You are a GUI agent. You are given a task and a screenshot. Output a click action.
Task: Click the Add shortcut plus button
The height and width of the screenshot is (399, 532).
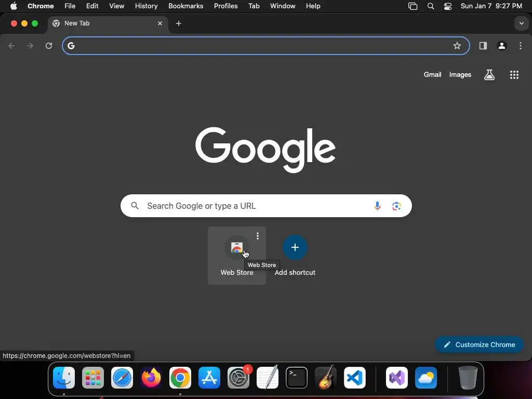pos(295,247)
